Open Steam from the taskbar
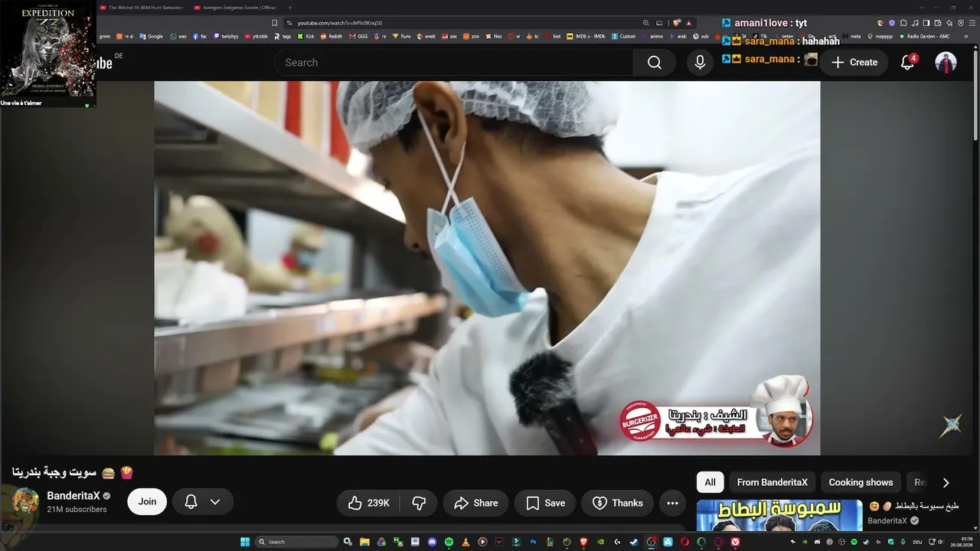 tap(634, 542)
